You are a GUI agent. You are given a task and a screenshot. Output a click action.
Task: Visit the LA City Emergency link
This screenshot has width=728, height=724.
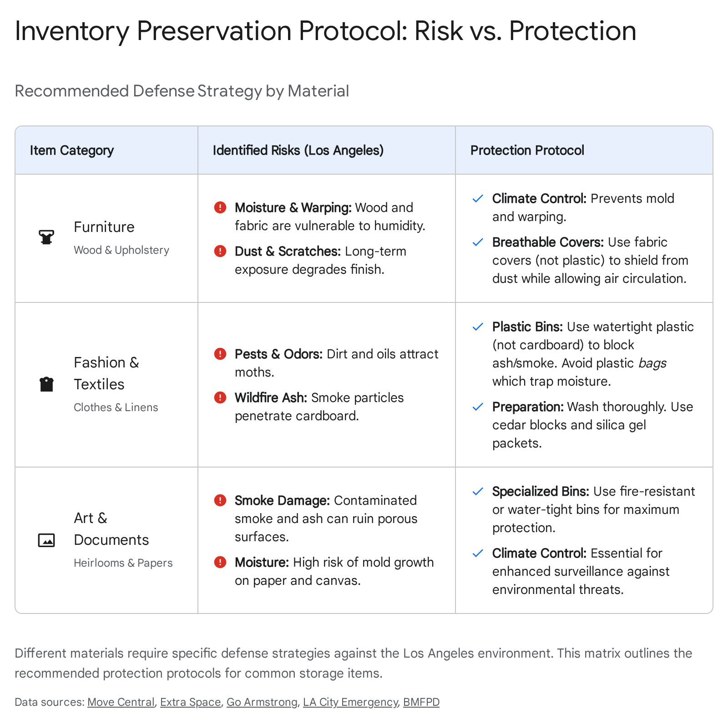click(350, 702)
